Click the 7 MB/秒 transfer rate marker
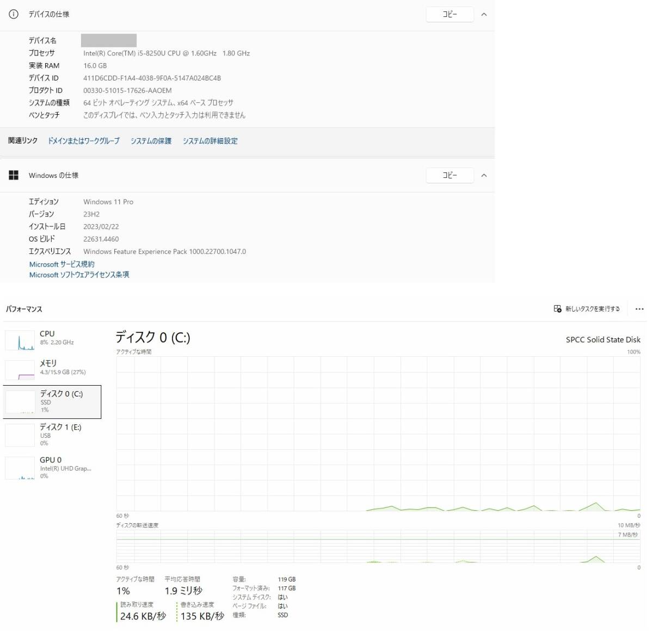The image size is (653, 644). [628, 535]
